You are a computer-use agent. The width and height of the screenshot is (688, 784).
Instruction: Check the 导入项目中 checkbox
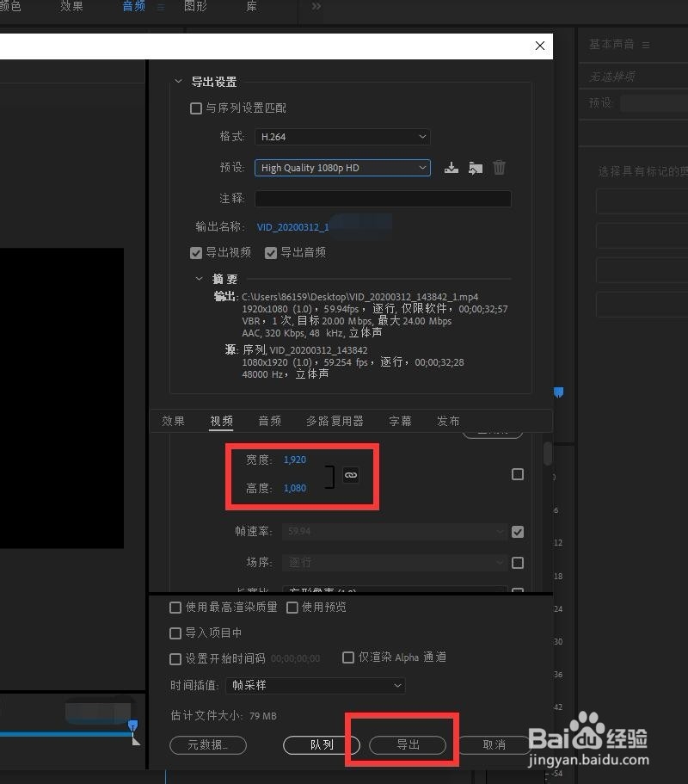[x=175, y=633]
